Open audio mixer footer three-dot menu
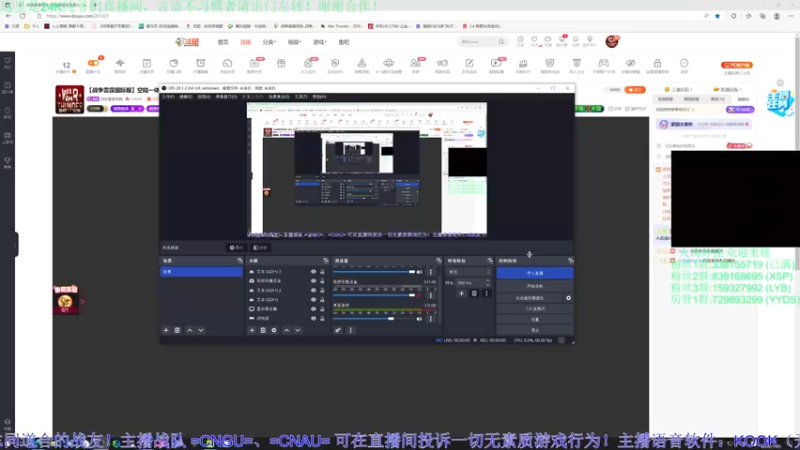 click(350, 330)
